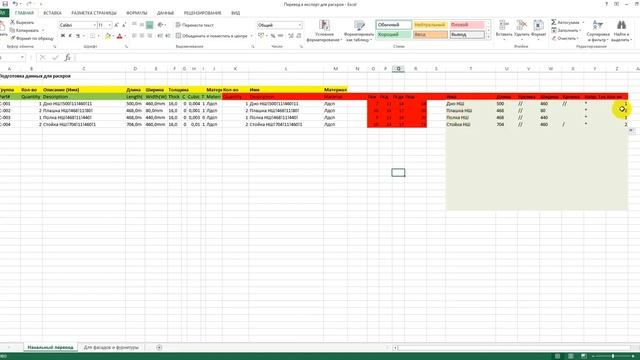The width and height of the screenshot is (640, 360).
Task: Toggle italic (К) formatting
Action: coord(70,36)
